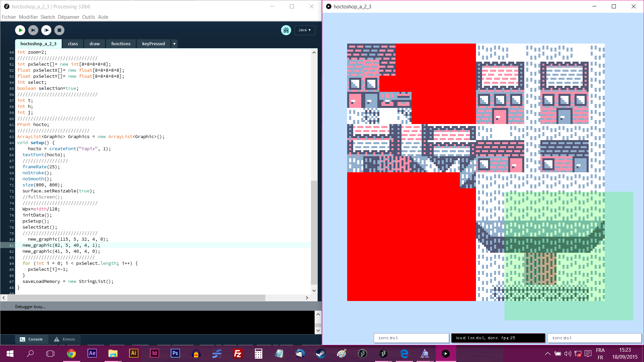
Task: Toggle the debugger butterfly icon
Action: coord(286,30)
